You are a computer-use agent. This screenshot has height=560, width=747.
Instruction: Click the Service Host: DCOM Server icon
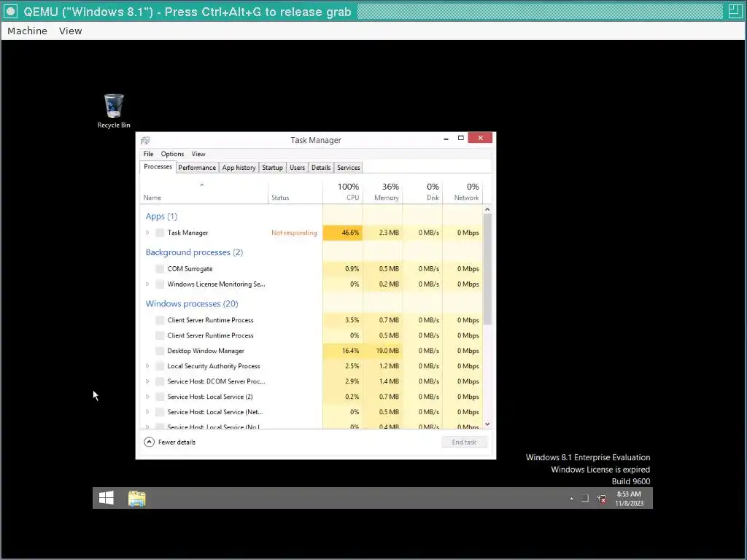pos(160,381)
